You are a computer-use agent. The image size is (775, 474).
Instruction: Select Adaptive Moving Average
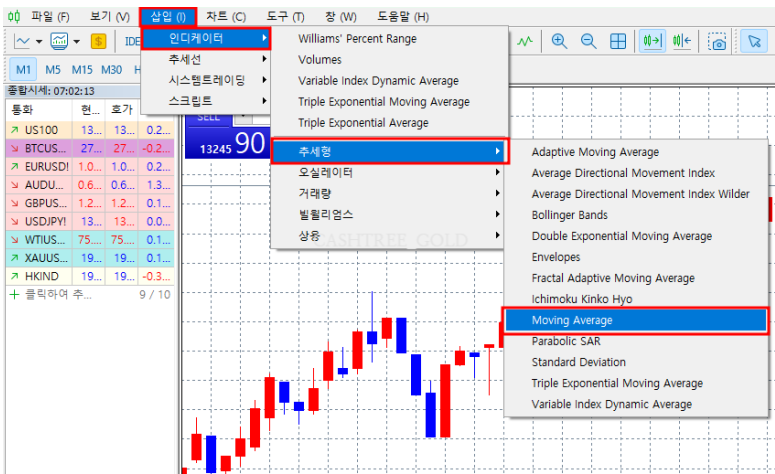tap(595, 152)
